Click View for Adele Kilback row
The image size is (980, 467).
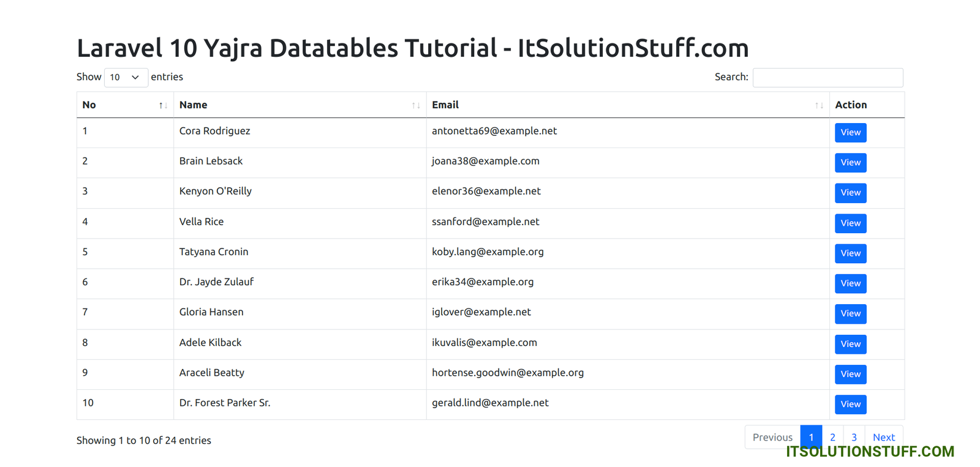[850, 344]
